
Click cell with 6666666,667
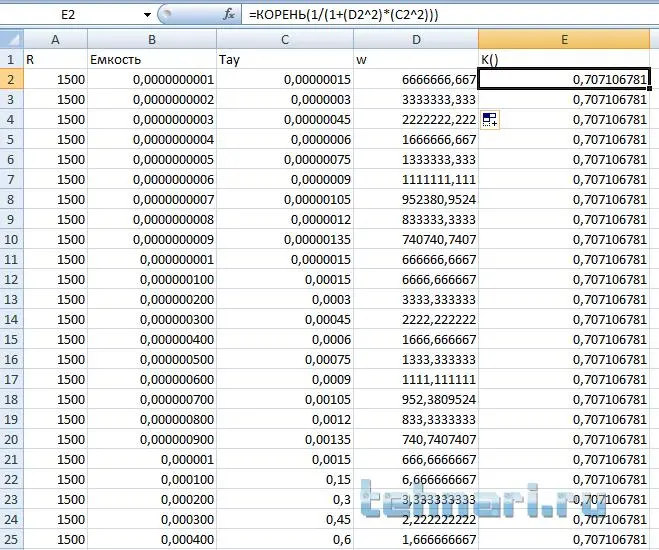click(416, 79)
